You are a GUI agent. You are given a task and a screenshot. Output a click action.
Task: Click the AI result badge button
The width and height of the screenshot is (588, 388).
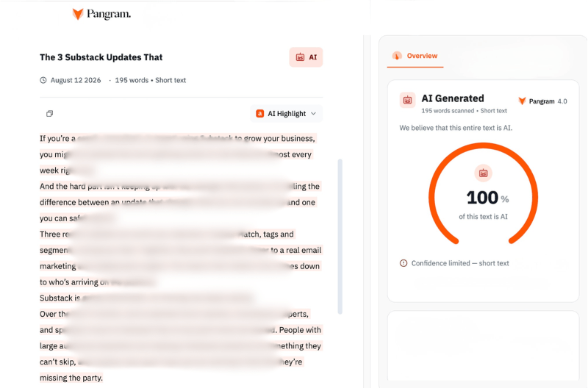click(x=306, y=57)
